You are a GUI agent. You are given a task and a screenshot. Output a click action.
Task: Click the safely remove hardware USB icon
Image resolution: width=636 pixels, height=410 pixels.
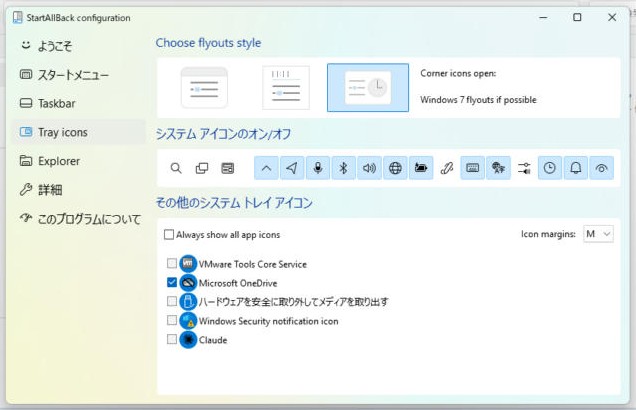coord(188,301)
